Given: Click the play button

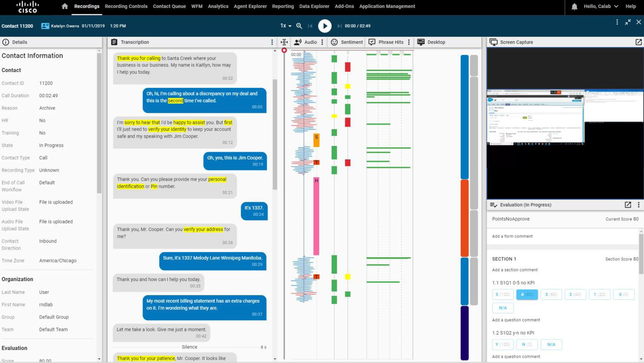Looking at the screenshot, I should [x=325, y=26].
